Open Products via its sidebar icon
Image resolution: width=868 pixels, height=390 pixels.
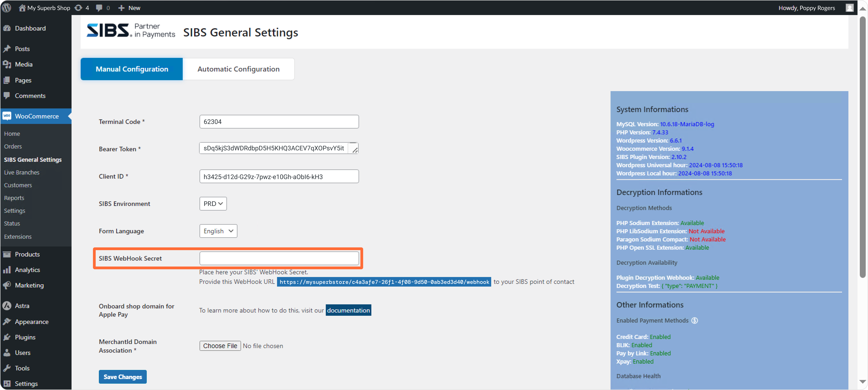7,254
